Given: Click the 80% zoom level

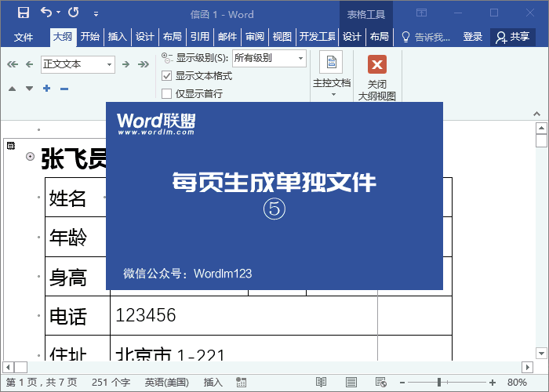Looking at the screenshot, I should pos(517,383).
